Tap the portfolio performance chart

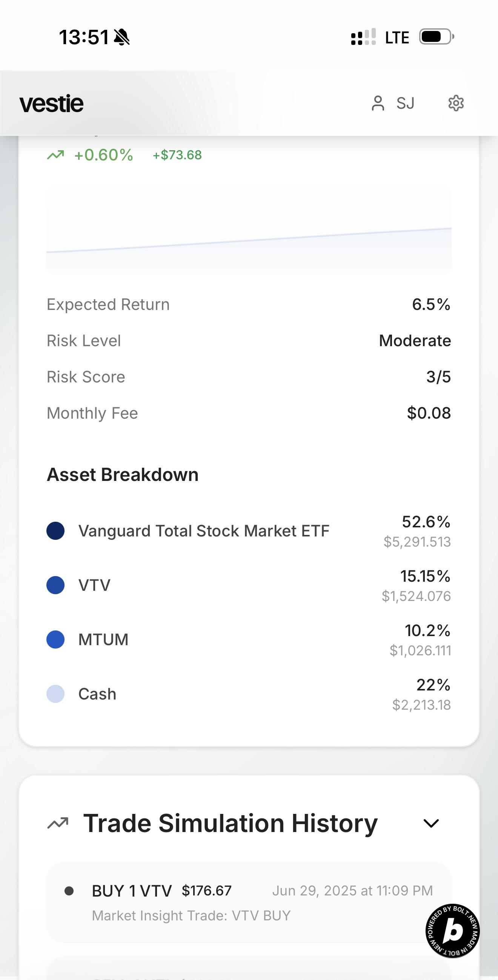pyautogui.click(x=249, y=230)
